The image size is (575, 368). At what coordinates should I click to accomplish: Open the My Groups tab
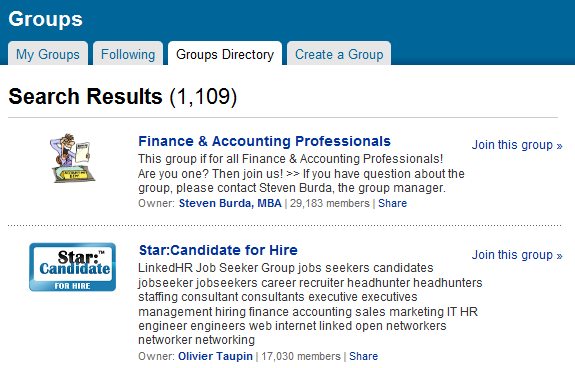pos(48,54)
